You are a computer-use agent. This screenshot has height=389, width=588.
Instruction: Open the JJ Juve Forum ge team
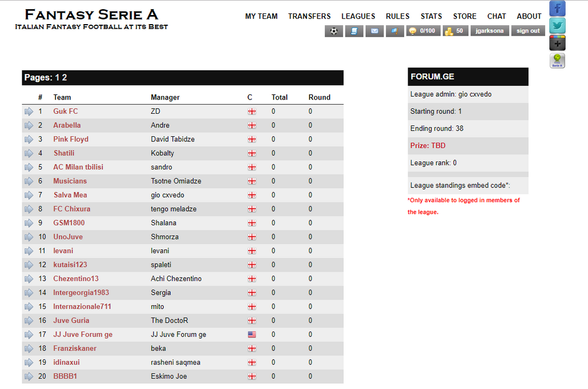(x=83, y=334)
